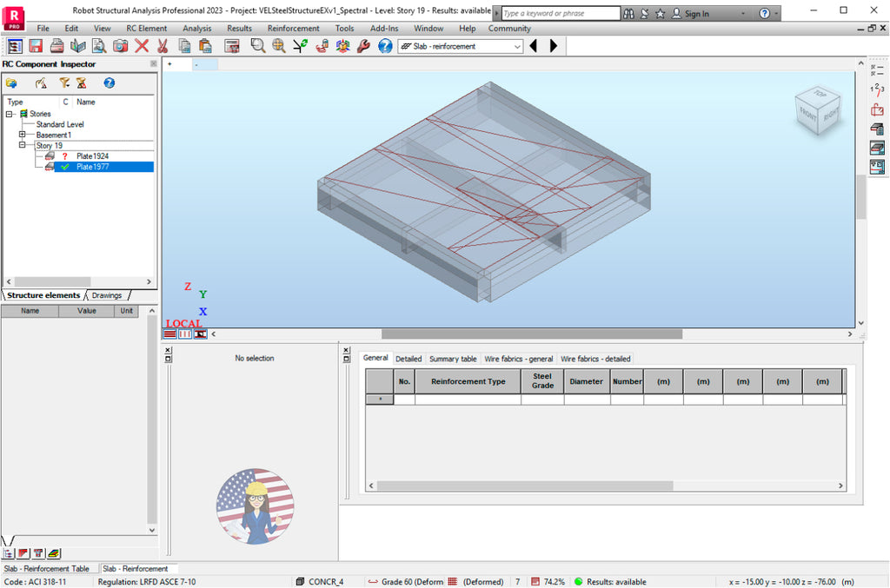Click the Copy icon on the toolbar
The image size is (890, 588).
click(x=183, y=46)
